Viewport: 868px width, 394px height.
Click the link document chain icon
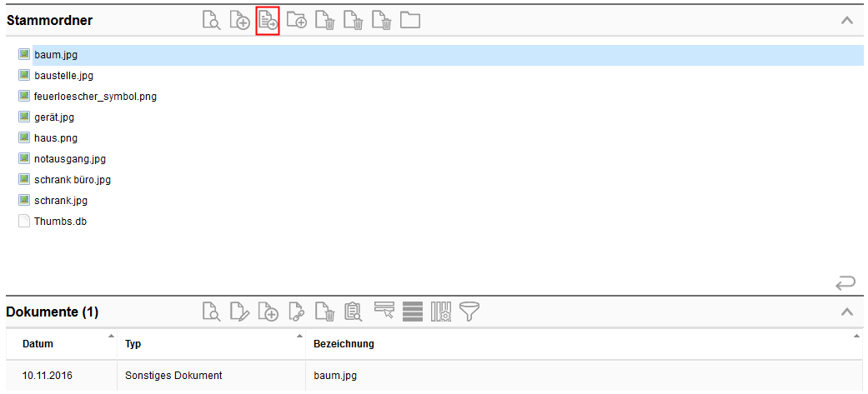click(296, 312)
